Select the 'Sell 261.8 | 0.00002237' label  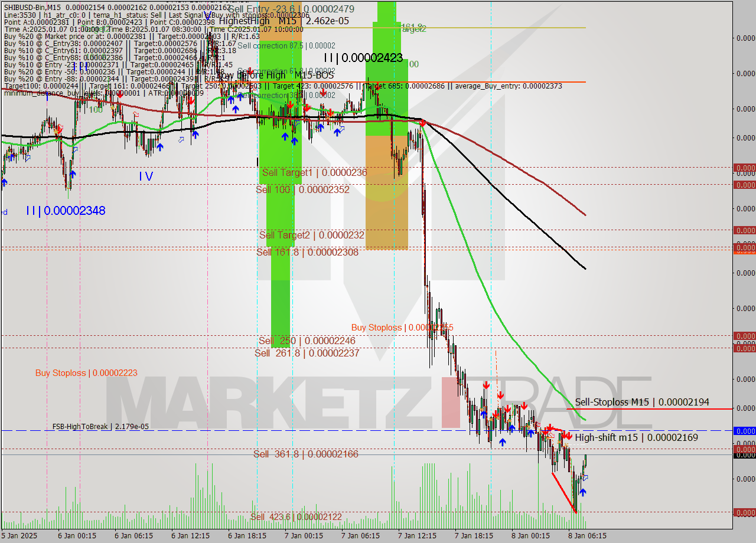tap(307, 353)
